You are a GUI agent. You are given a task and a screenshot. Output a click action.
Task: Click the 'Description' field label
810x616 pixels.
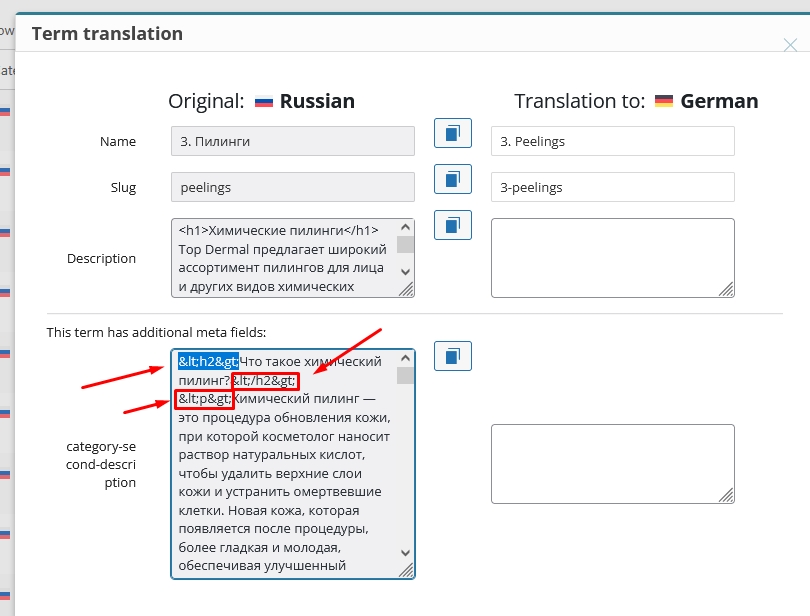(x=101, y=258)
